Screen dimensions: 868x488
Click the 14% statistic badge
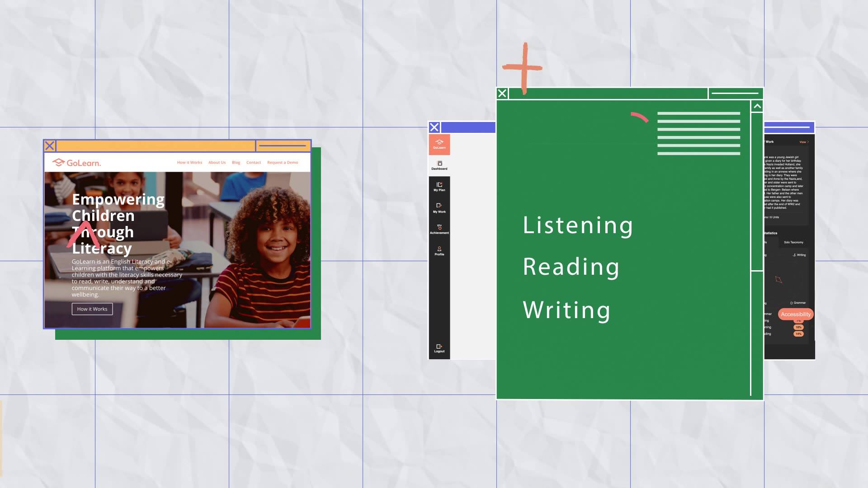click(x=798, y=334)
